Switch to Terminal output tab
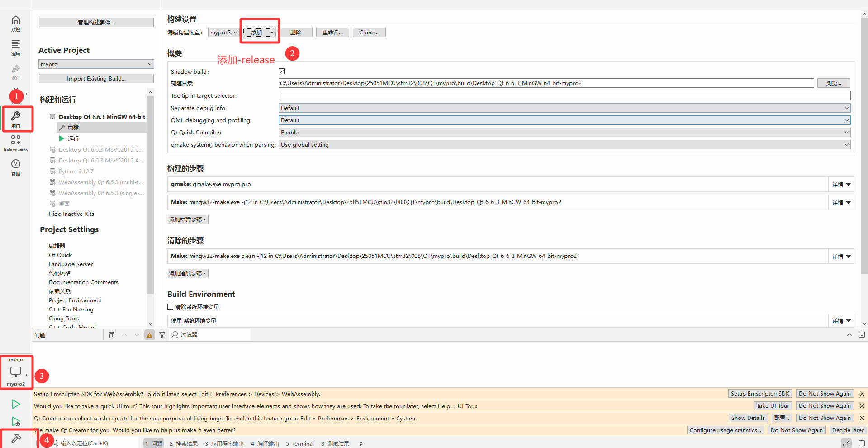 pyautogui.click(x=300, y=443)
